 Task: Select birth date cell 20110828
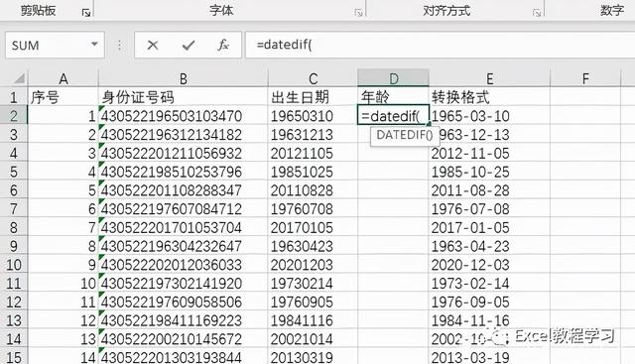tap(313, 190)
